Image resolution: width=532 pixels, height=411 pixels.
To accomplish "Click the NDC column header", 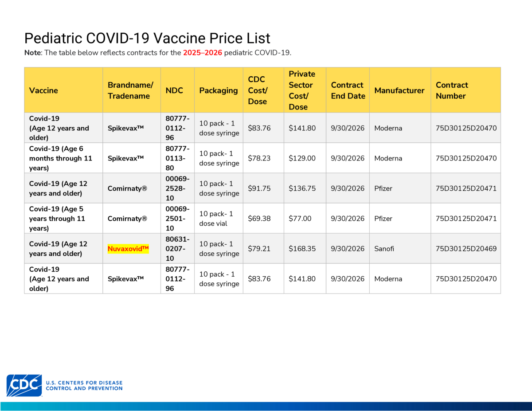I will click(174, 90).
